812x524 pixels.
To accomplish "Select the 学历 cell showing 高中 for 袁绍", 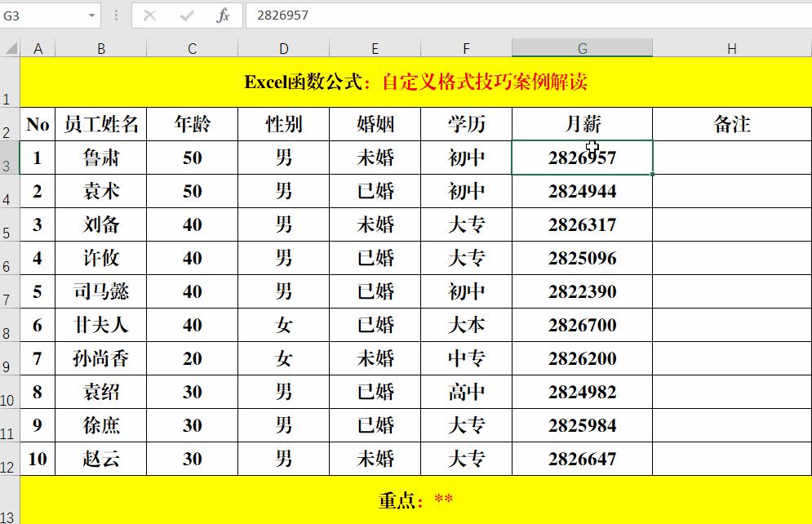I will click(x=466, y=392).
